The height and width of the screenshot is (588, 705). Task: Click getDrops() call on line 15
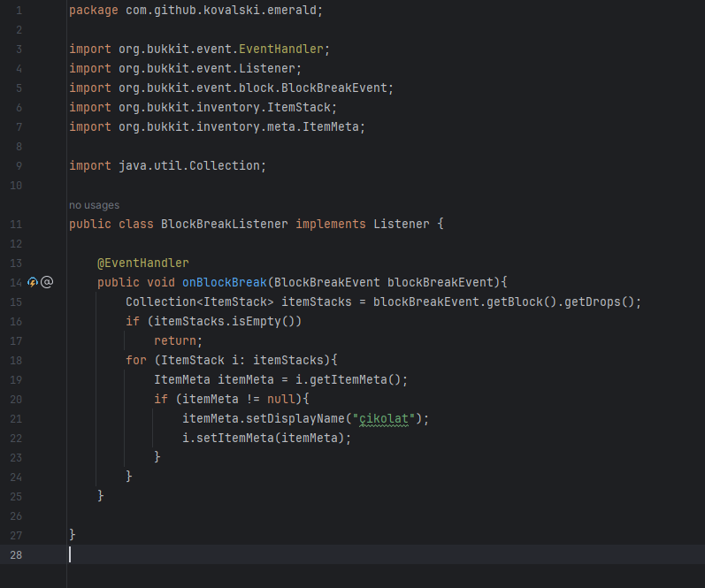[x=599, y=302]
